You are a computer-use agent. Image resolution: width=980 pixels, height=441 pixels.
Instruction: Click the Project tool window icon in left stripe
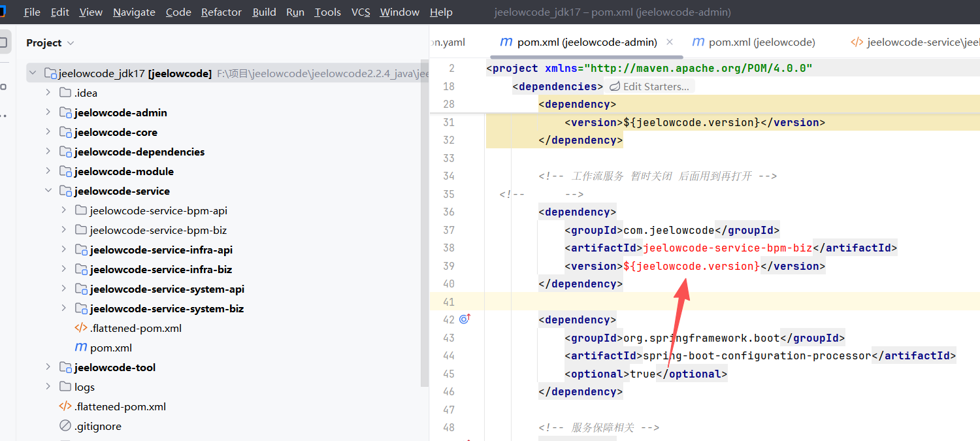click(x=3, y=42)
